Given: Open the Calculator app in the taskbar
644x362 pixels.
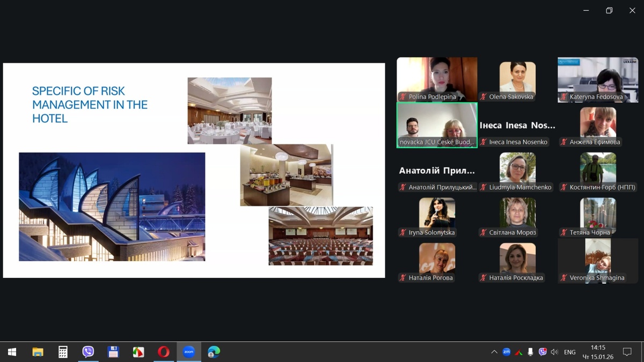Looking at the screenshot, I should pyautogui.click(x=63, y=352).
